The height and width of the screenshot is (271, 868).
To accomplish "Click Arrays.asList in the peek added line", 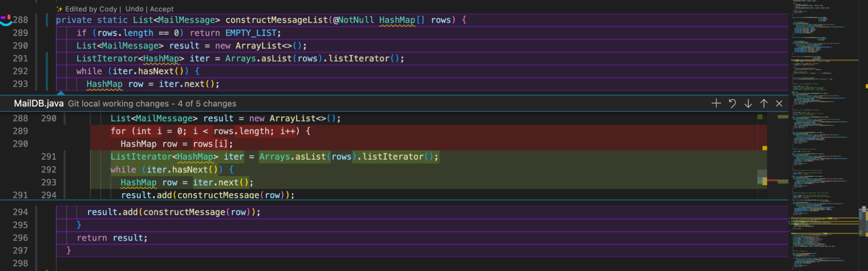I will (292, 157).
